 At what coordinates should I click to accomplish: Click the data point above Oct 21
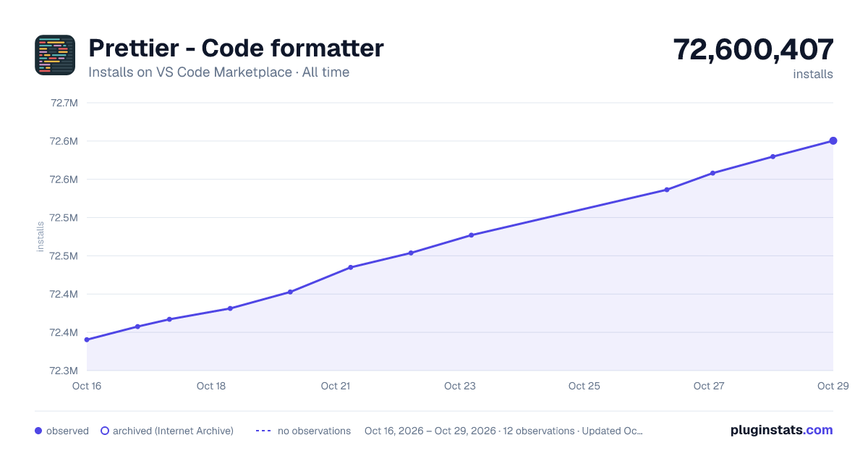(x=350, y=268)
